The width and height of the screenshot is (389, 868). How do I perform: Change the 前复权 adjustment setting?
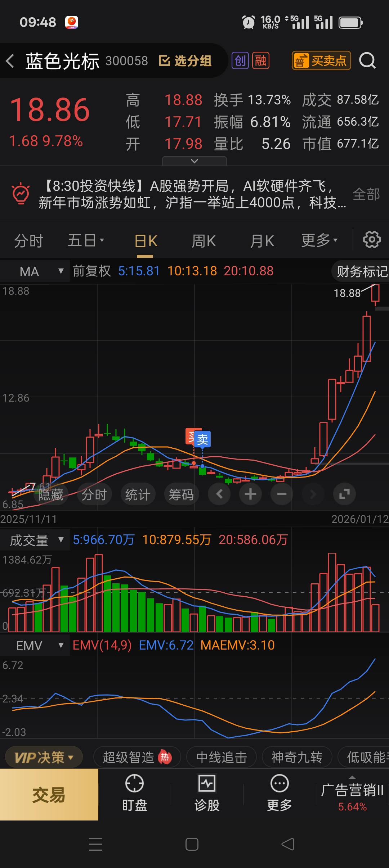(x=92, y=271)
